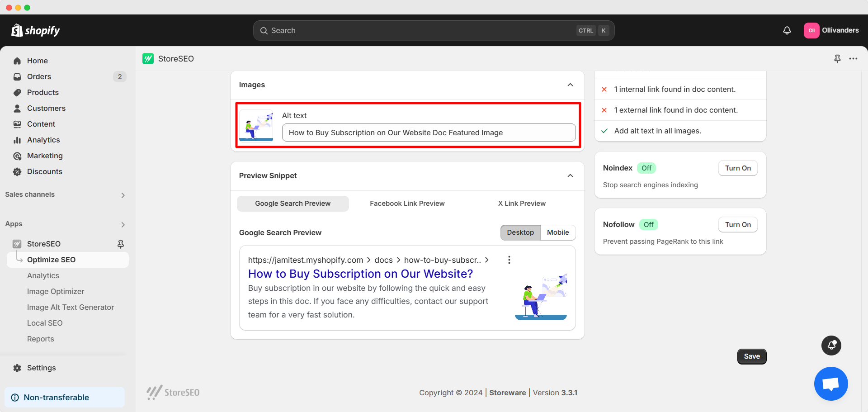Open Marketing from the sidebar
This screenshot has height=412, width=868.
click(44, 156)
